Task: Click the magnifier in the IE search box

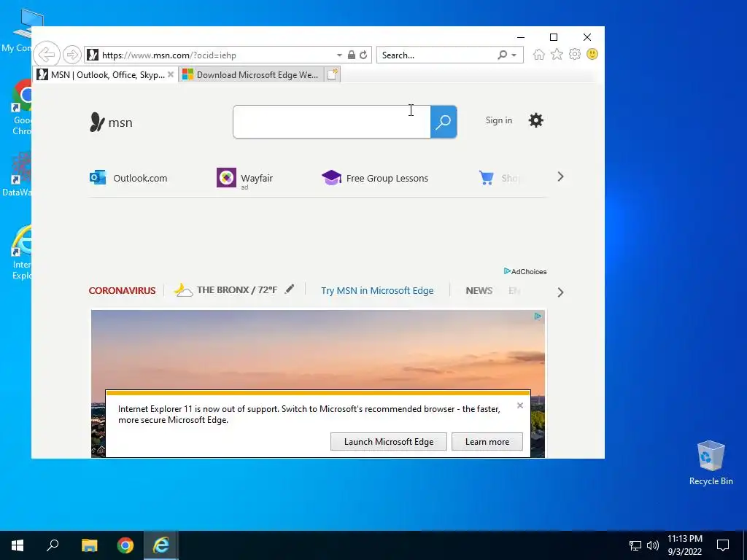Action: point(502,55)
